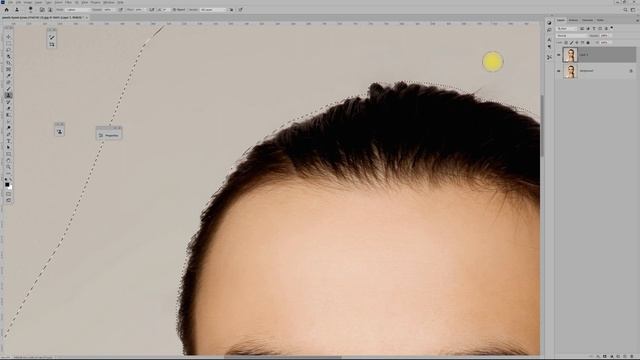Open the Sample dropdown in options bar
Viewport: 640px width, 360px height.
[212, 10]
